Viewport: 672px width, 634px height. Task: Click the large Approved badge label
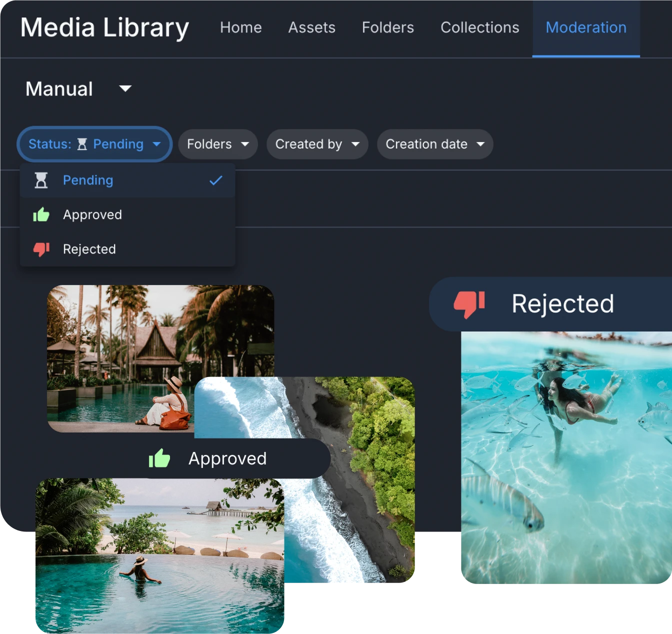point(227,458)
